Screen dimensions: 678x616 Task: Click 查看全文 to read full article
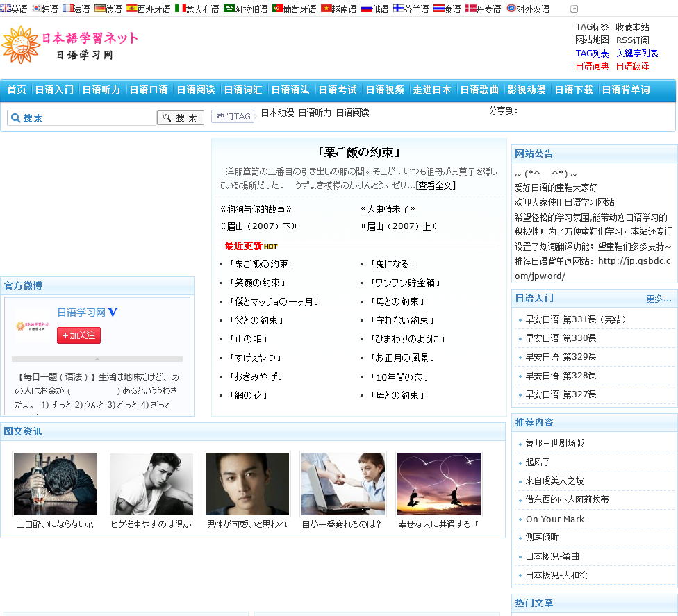tap(436, 185)
